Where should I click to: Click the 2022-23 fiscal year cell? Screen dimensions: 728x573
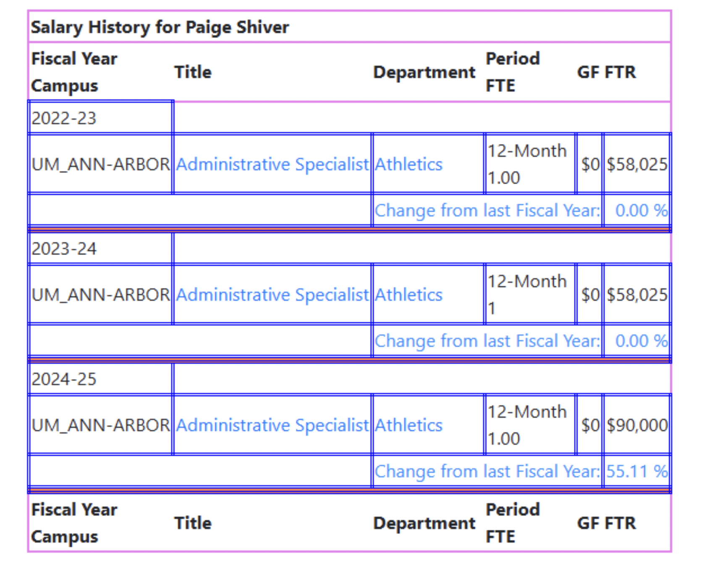pos(64,118)
